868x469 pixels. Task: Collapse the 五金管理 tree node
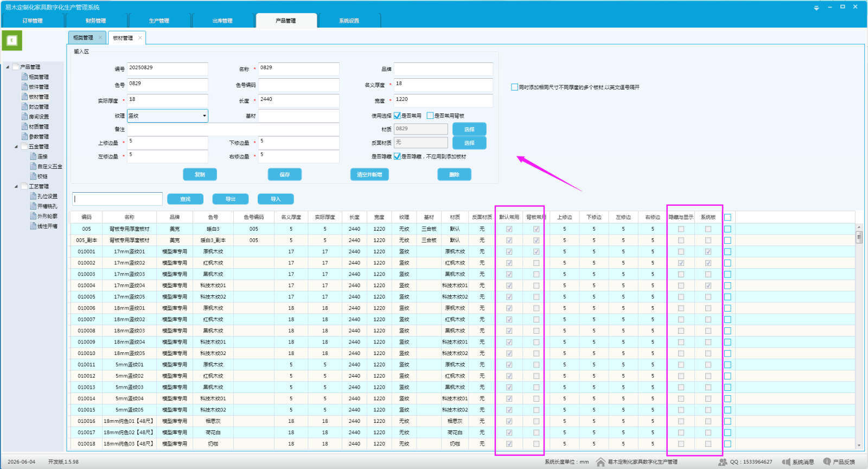(16, 147)
